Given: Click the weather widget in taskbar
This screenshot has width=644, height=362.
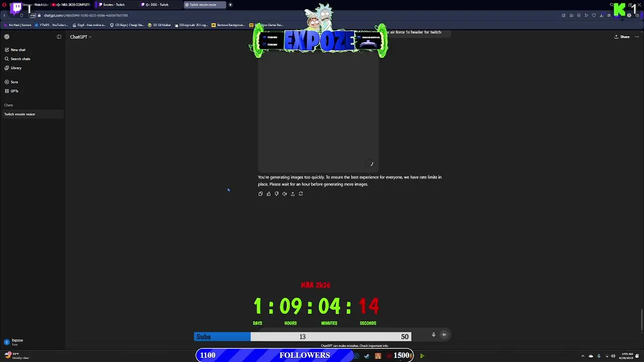Looking at the screenshot, I should (x=17, y=355).
